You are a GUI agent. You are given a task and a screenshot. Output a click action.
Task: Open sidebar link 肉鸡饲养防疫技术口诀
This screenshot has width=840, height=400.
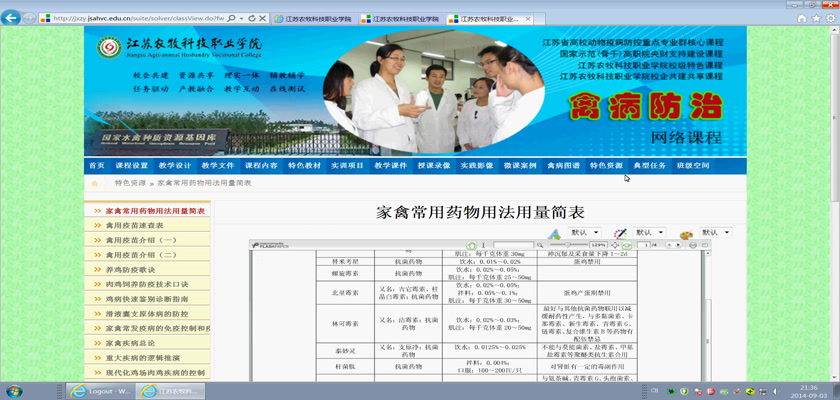point(148,284)
